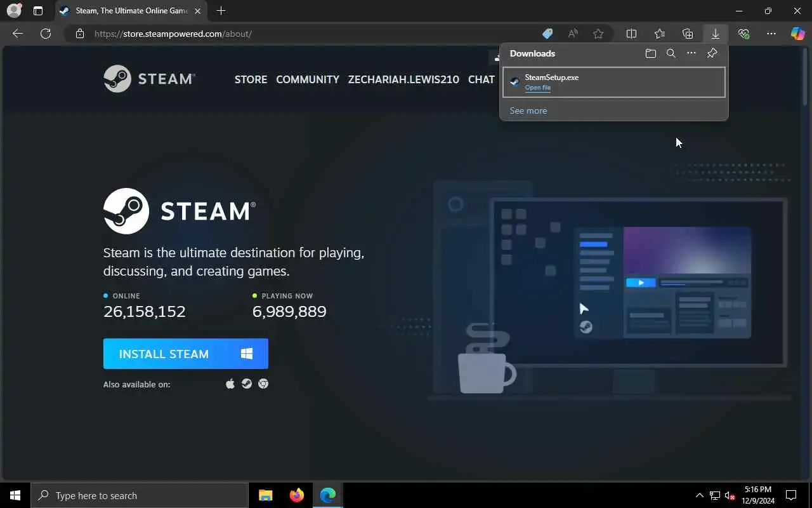Open split screen view icon
The height and width of the screenshot is (508, 812).
coord(632,34)
